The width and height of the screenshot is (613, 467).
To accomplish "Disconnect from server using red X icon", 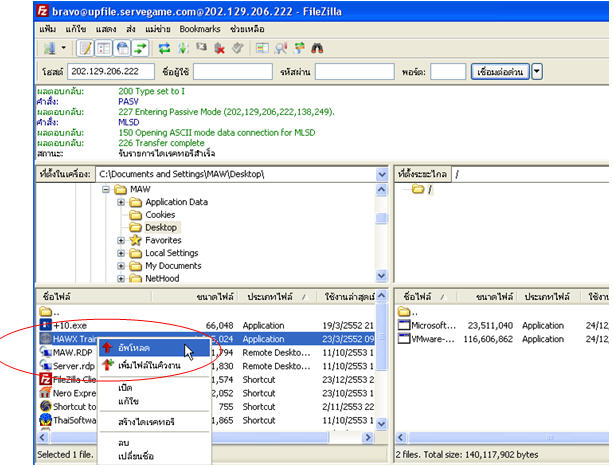I will pyautogui.click(x=220, y=48).
